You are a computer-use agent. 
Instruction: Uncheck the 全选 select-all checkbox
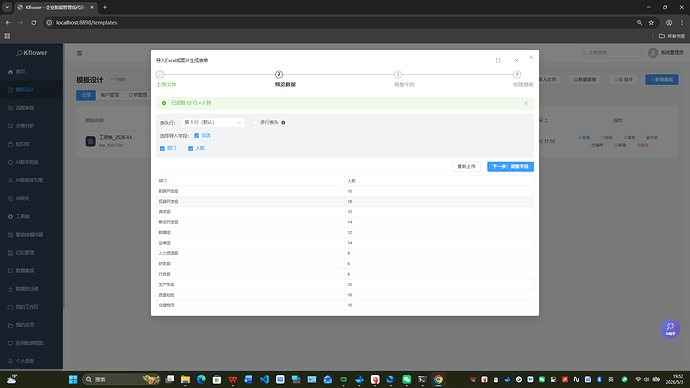pos(196,135)
